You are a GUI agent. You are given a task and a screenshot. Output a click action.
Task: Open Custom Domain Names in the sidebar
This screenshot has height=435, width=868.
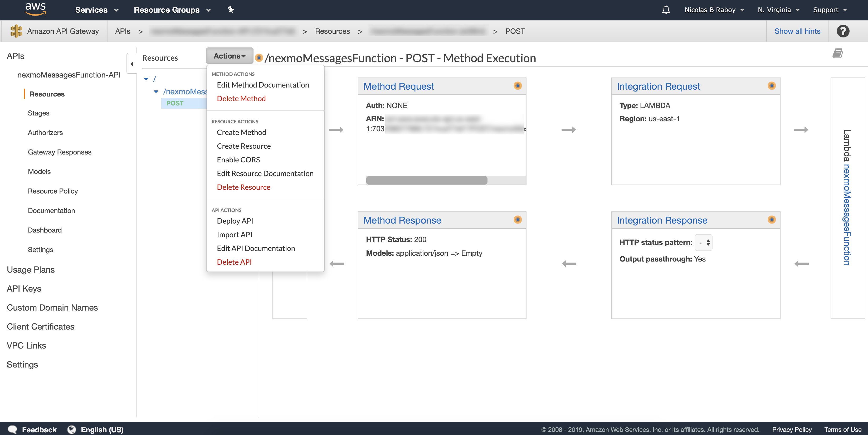click(52, 308)
